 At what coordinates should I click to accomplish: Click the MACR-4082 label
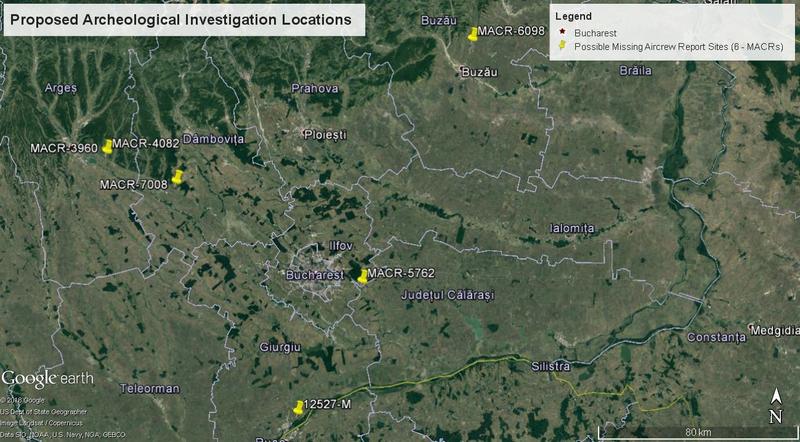(146, 143)
